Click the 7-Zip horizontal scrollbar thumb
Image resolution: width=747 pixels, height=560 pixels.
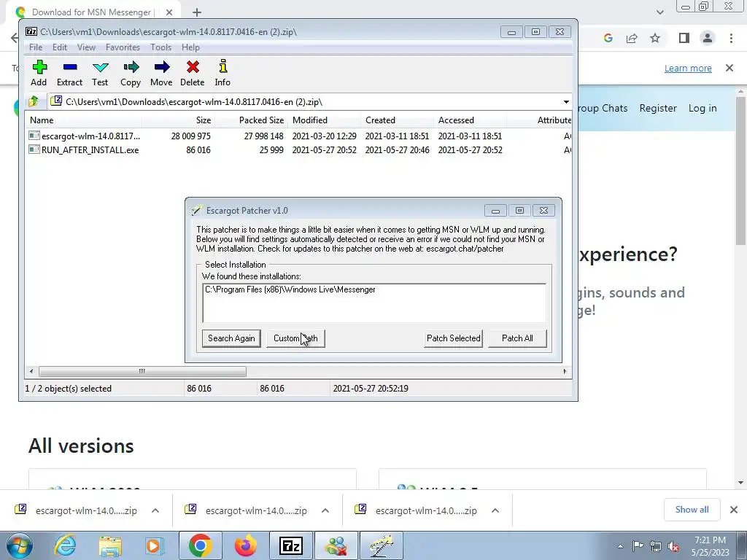click(x=142, y=371)
